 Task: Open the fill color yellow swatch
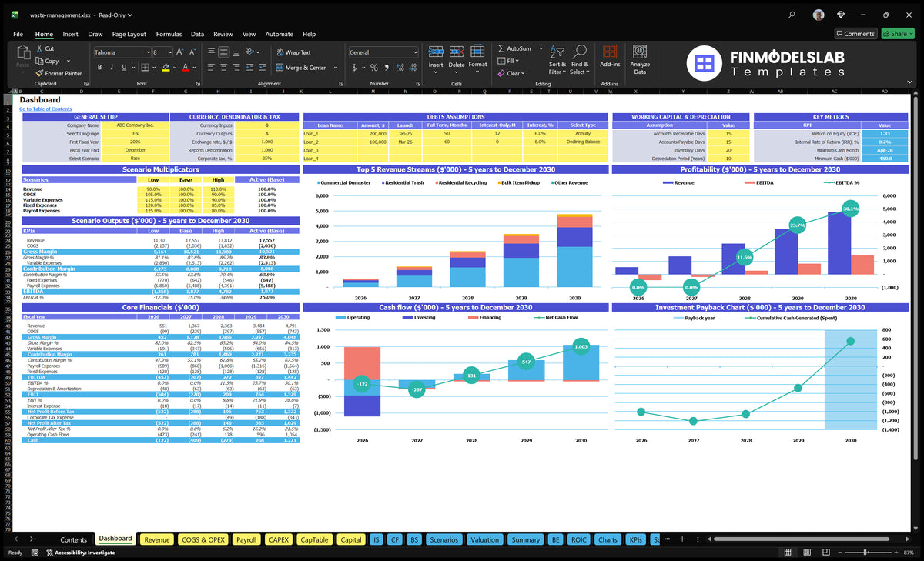pos(166,68)
